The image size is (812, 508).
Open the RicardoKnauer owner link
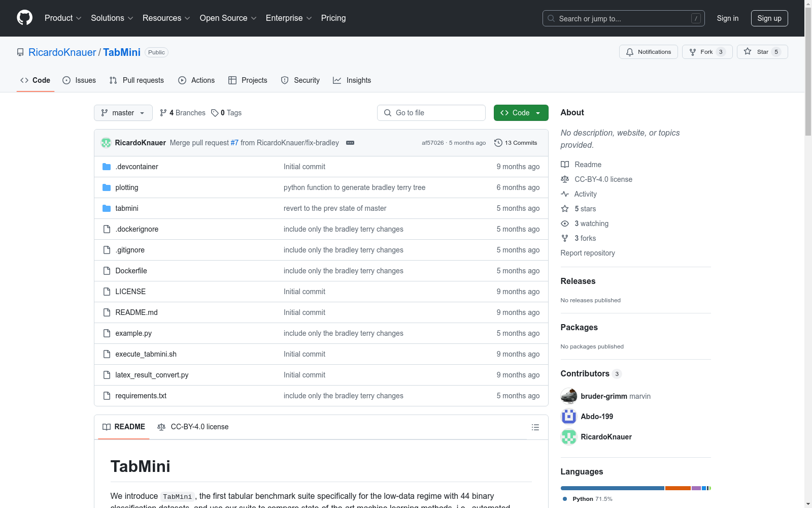pyautogui.click(x=62, y=52)
